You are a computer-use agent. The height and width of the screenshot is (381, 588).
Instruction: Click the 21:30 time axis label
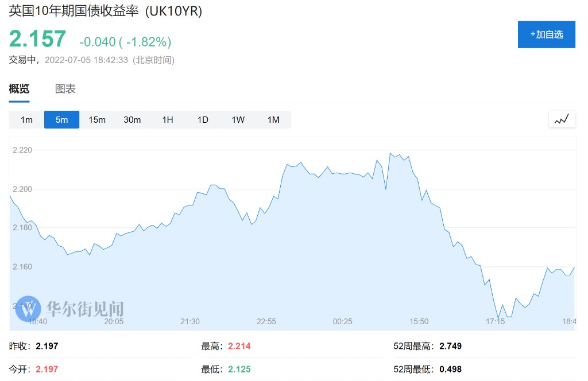click(190, 321)
